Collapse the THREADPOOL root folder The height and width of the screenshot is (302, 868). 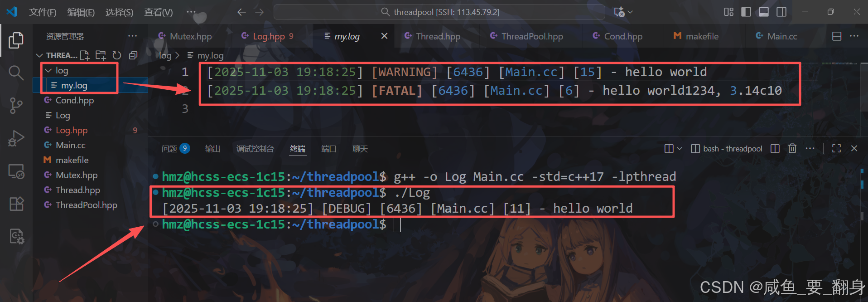(x=39, y=55)
